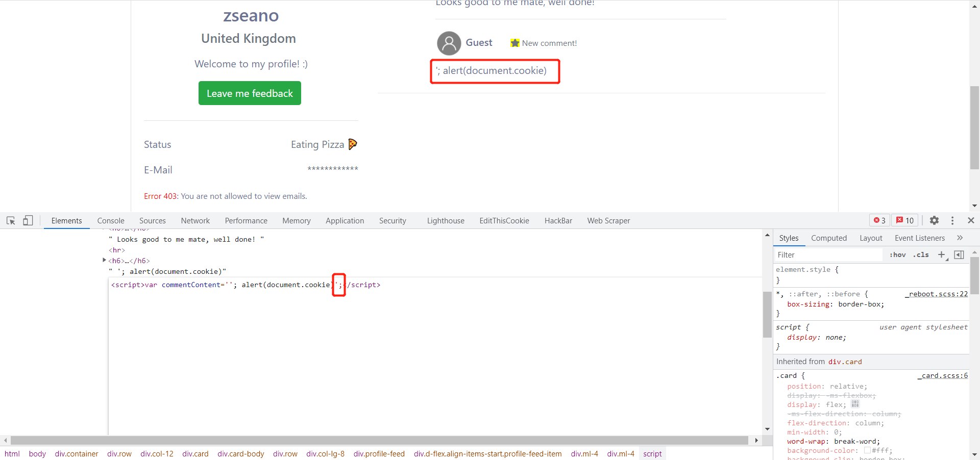Select body in the breadcrumb bar
The width and height of the screenshot is (980, 460).
click(x=37, y=453)
